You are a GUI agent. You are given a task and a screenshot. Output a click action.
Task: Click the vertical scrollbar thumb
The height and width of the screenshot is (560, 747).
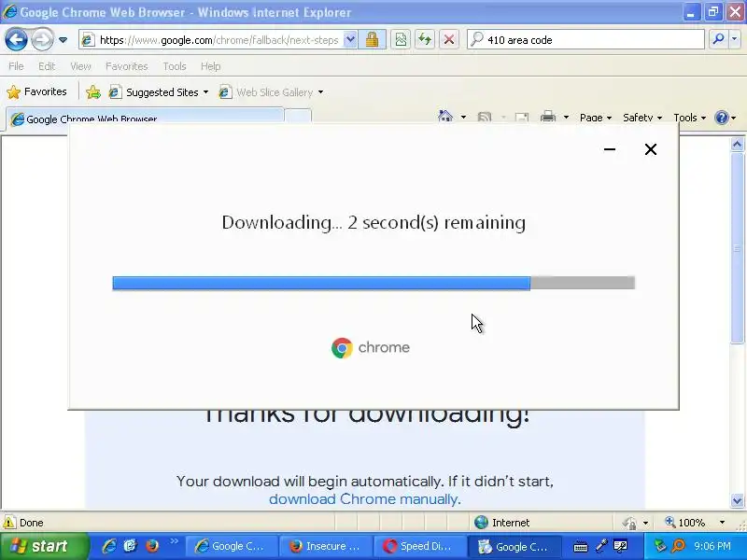[x=737, y=247]
